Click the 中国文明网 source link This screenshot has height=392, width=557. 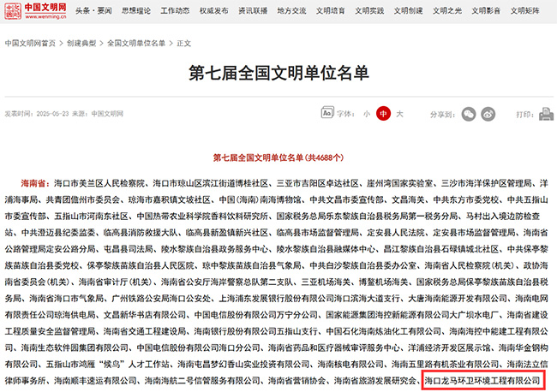click(x=108, y=113)
